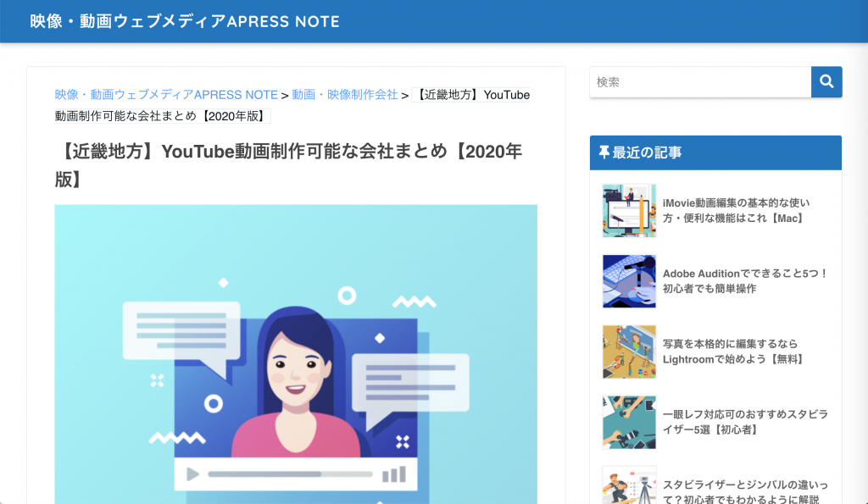
Task: Click the play triangle in the article illustration
Action: 192,474
